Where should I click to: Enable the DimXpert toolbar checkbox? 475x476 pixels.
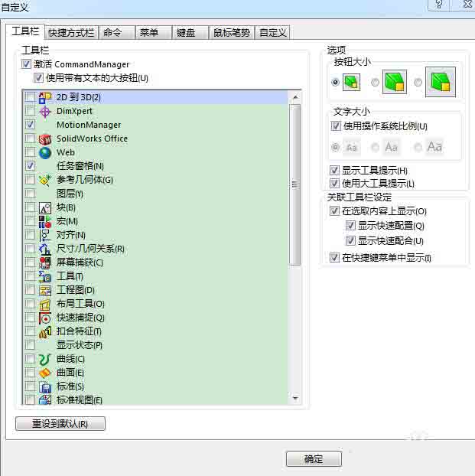tap(30, 111)
